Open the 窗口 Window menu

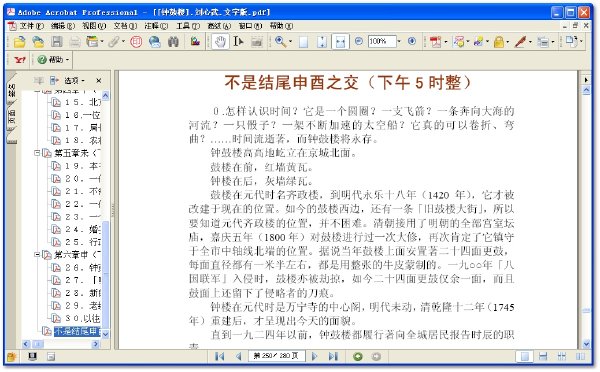(250, 26)
